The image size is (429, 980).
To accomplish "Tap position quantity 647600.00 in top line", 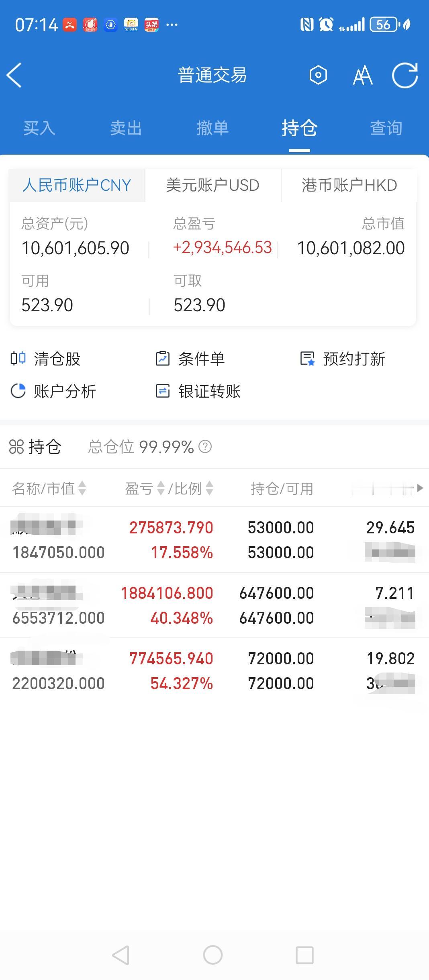I will point(276,593).
